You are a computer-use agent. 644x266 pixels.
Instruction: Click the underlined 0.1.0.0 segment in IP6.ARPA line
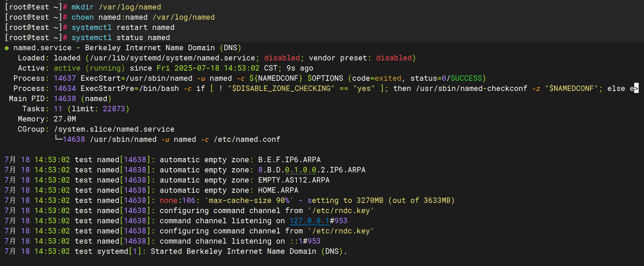click(x=300, y=170)
